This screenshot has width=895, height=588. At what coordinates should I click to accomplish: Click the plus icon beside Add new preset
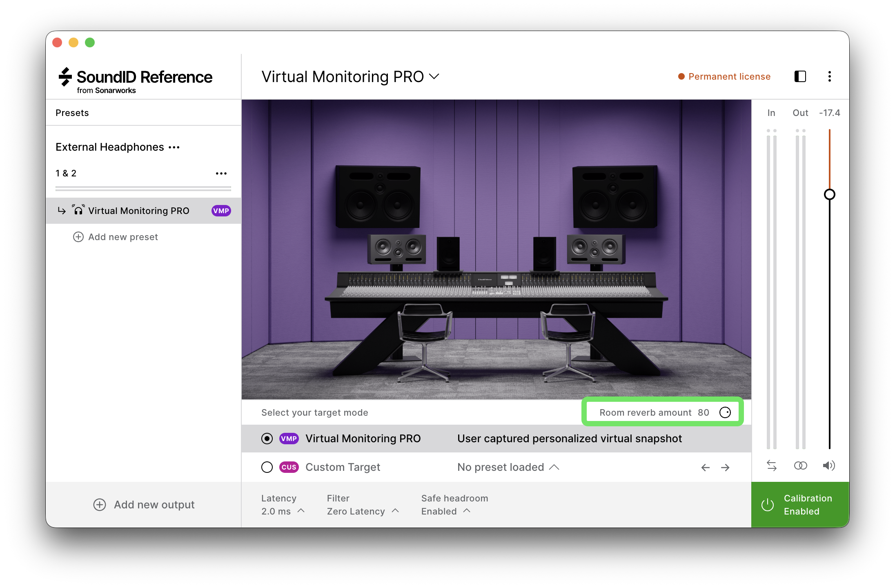click(78, 237)
